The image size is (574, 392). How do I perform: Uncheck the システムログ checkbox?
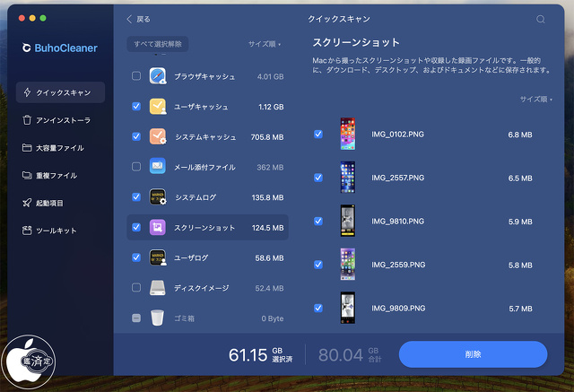tap(136, 197)
